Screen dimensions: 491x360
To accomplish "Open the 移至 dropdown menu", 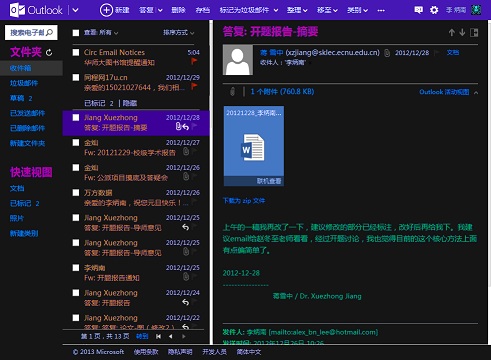I will click(x=327, y=10).
